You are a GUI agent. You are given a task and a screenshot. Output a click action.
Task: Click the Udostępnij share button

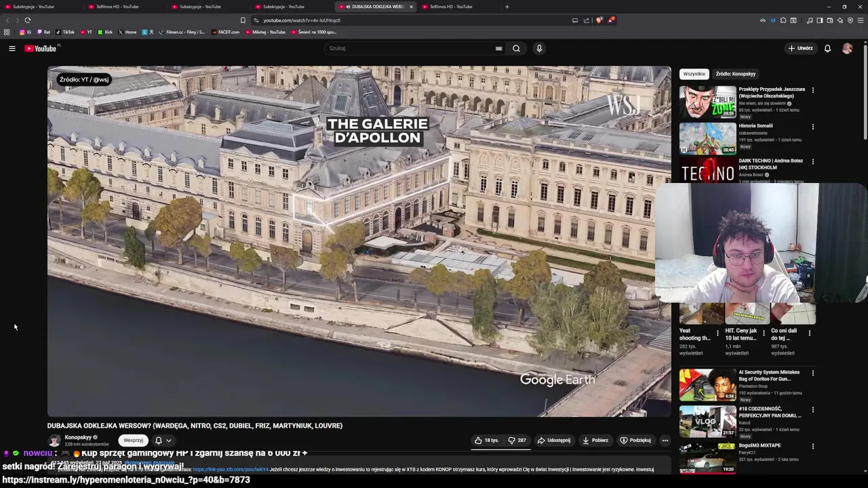pyautogui.click(x=554, y=441)
